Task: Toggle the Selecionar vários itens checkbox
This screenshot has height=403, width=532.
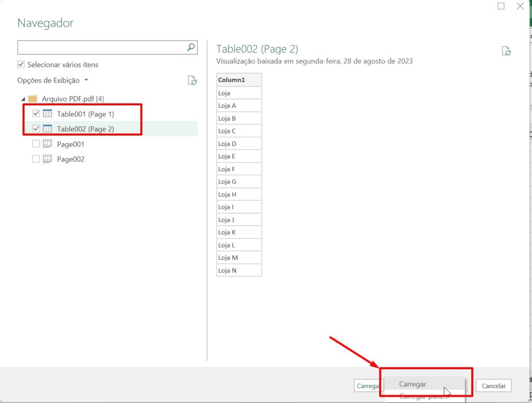Action: point(21,64)
